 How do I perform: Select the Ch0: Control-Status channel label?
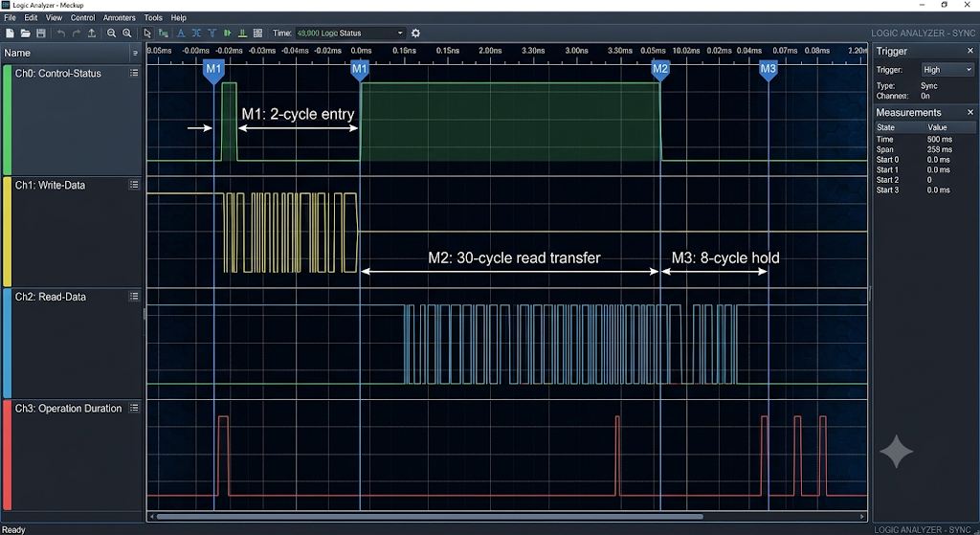[x=58, y=73]
